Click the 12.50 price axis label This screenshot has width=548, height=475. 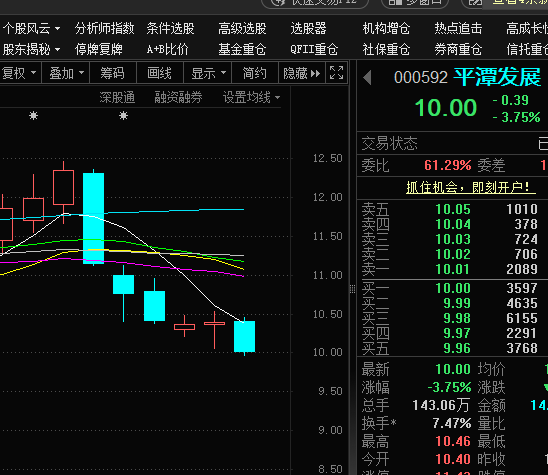(327, 158)
